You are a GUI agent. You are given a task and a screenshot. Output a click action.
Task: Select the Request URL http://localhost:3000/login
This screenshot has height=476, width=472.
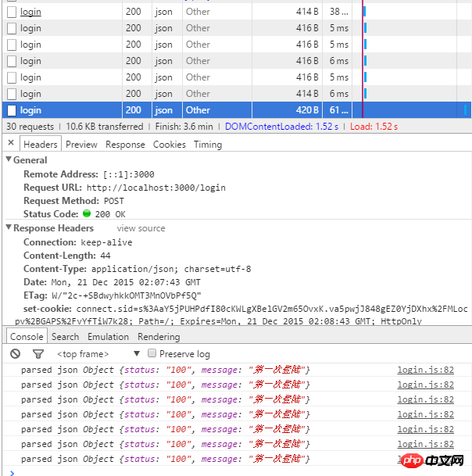tap(156, 188)
